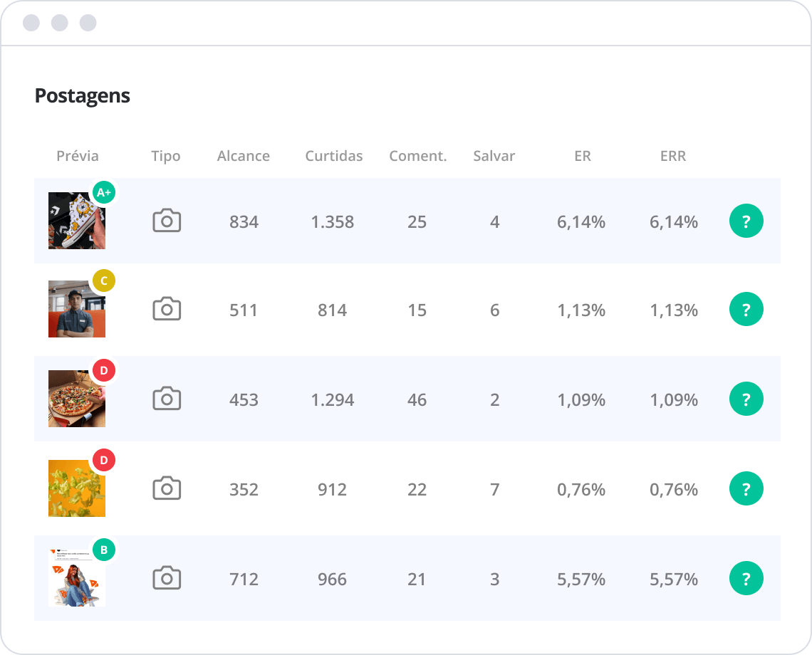Image resolution: width=812 pixels, height=655 pixels.
Task: Select the camera icon in the pizza row
Action: [x=167, y=399]
